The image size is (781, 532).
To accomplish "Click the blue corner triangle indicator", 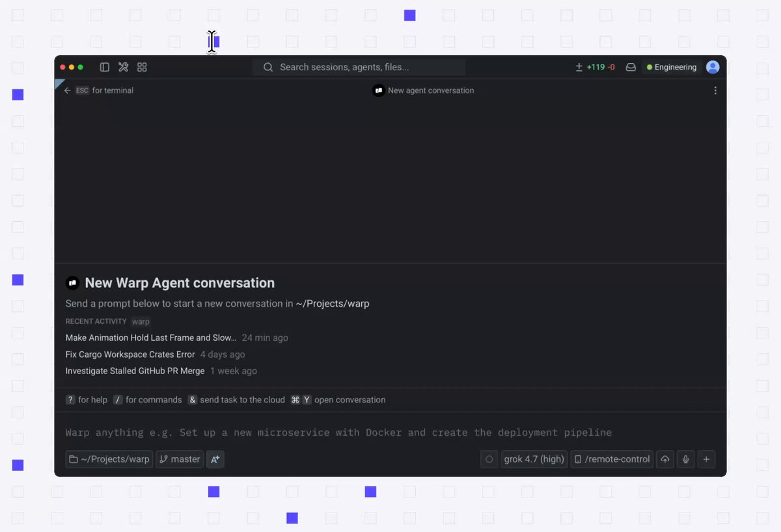I will 59,83.
